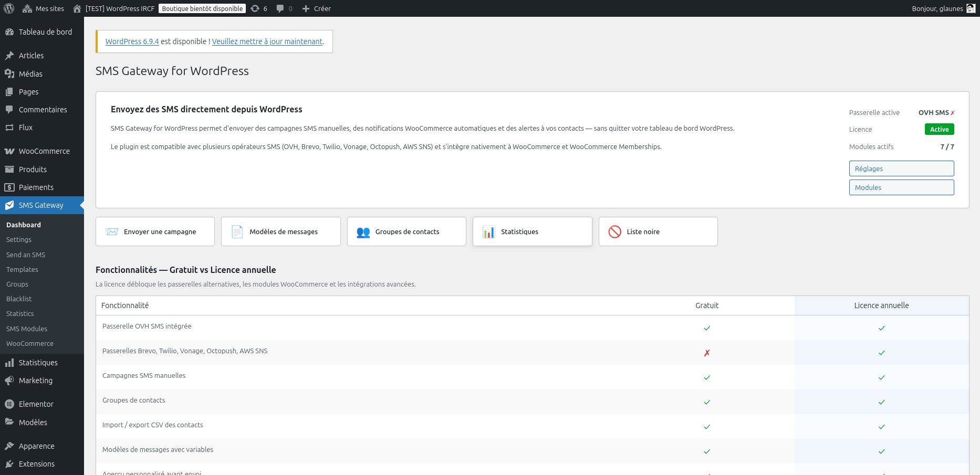This screenshot has width=980, height=475.
Task: Click the bar chart icon on Statistiques card
Action: [x=489, y=231]
